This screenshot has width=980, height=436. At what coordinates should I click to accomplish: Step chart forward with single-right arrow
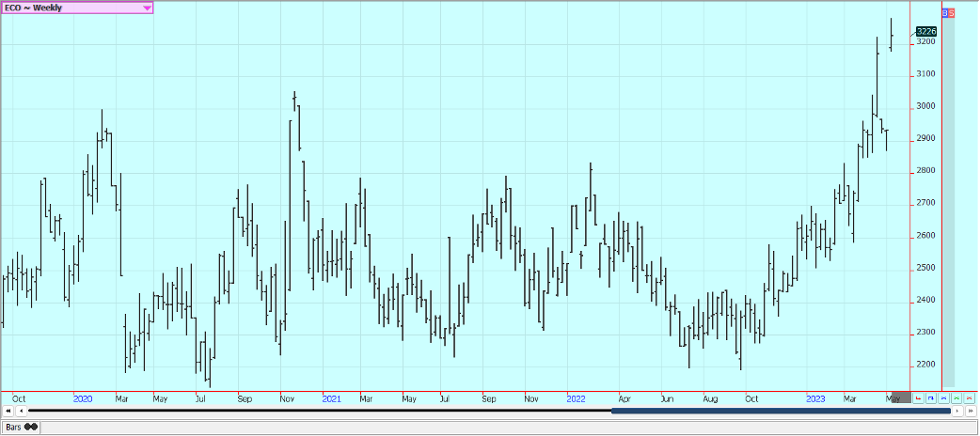[x=958, y=411]
